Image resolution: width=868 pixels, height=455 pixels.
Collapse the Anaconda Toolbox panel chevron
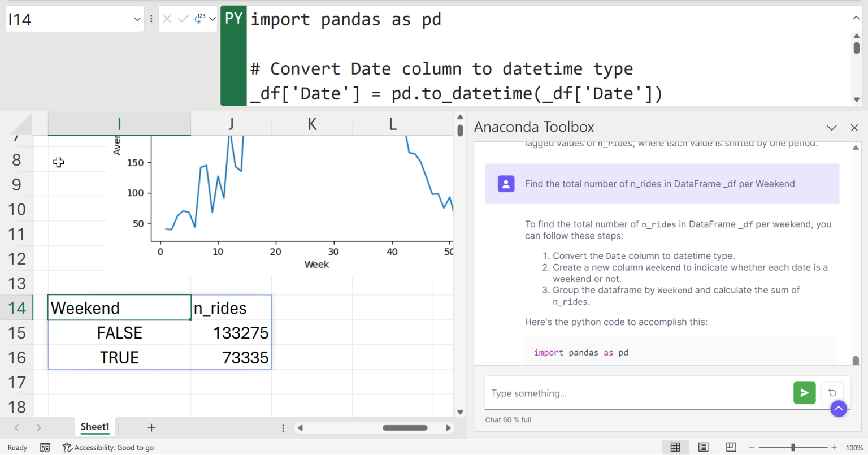831,128
